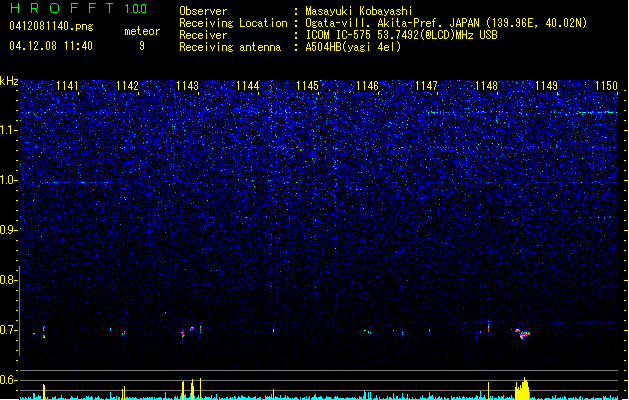Click the 1141 time marker
Viewport: 629px width, 400px height.
coord(67,86)
